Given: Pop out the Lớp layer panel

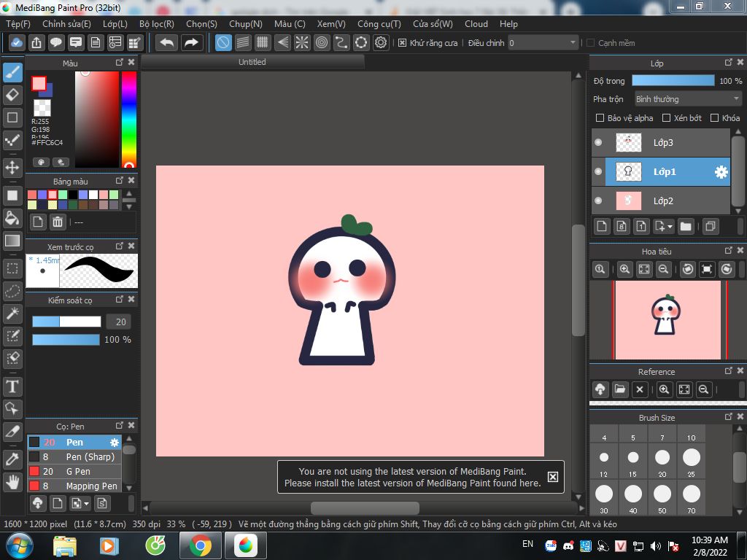Looking at the screenshot, I should pyautogui.click(x=729, y=63).
